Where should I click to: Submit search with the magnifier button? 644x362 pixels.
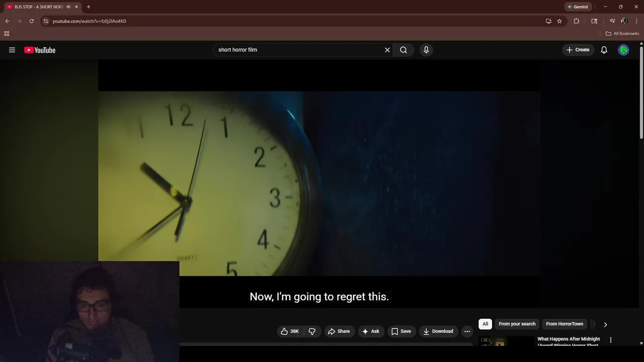click(404, 50)
